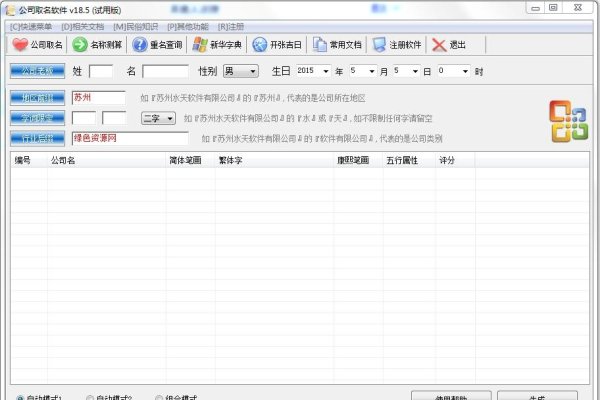Click the 编号 column header

[29, 160]
